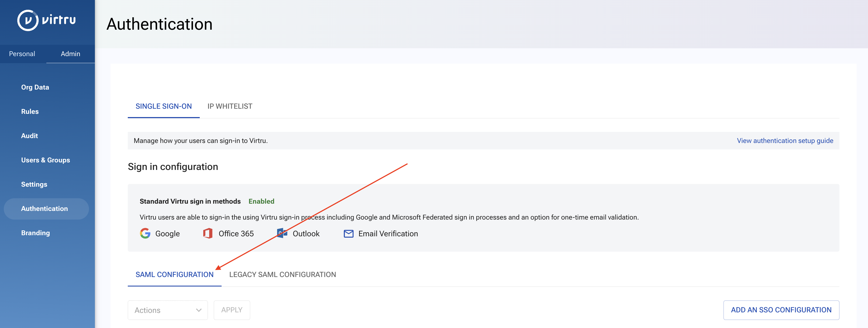Switch to the IP Whitelist tab
This screenshot has width=868, height=328.
(230, 107)
